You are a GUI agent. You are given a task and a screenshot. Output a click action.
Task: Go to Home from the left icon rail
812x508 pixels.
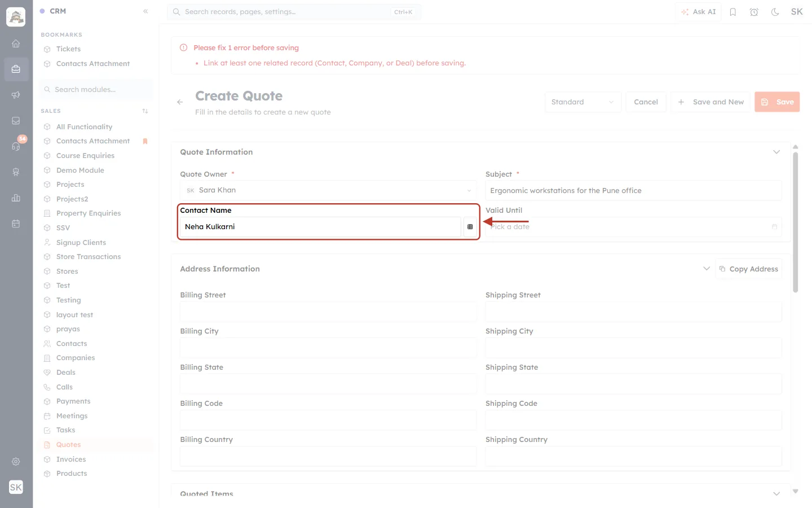point(16,43)
